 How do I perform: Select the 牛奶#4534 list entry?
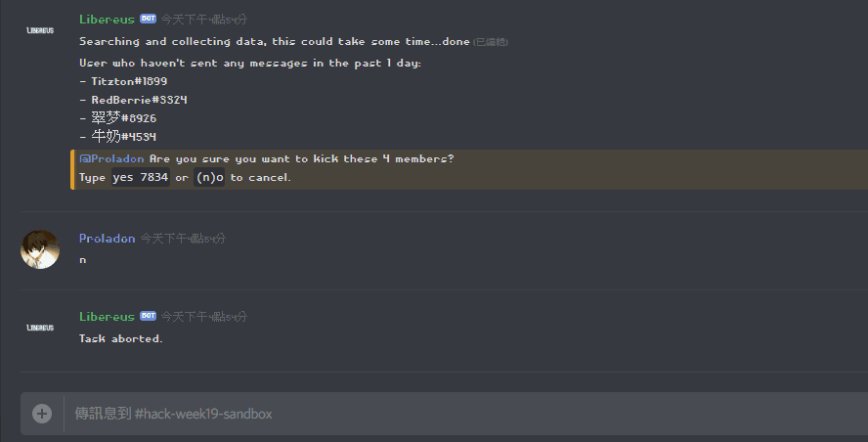(x=118, y=136)
